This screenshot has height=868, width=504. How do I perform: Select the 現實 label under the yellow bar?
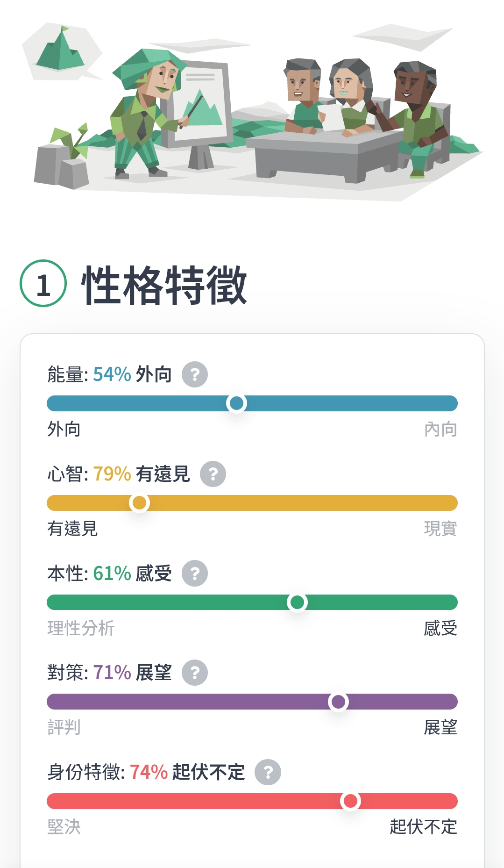[440, 529]
